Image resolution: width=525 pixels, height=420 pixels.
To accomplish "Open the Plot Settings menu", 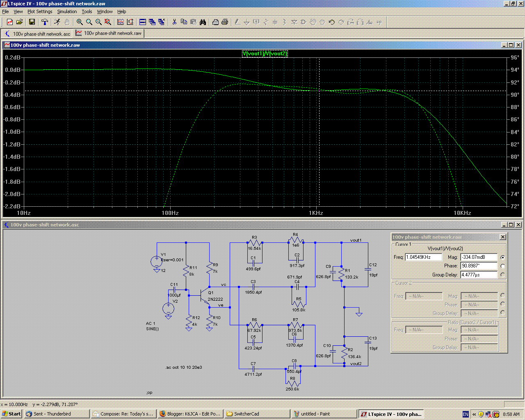I will tap(40, 11).
